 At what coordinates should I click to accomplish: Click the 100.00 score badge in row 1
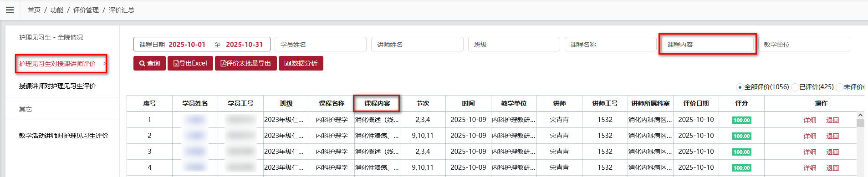click(741, 120)
